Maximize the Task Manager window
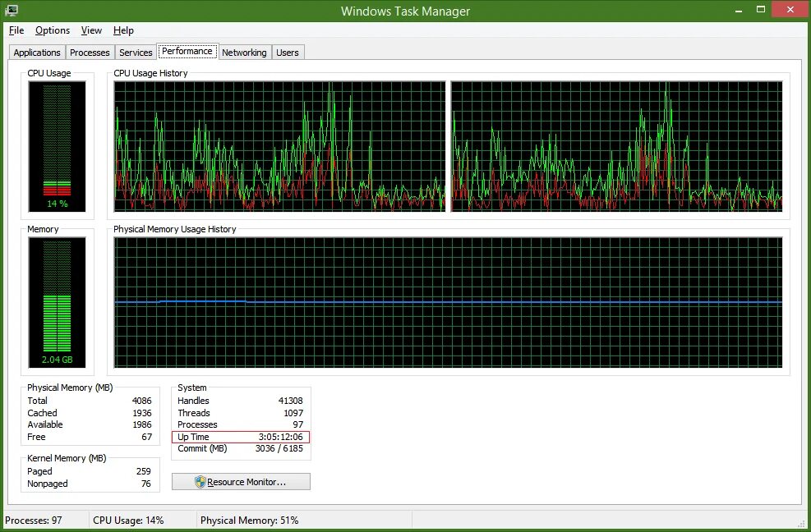This screenshot has height=532, width=811. [761, 9]
